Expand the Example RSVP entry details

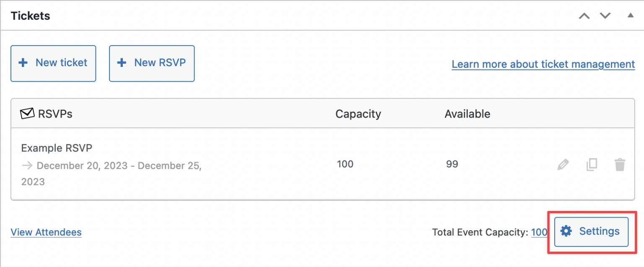click(x=57, y=148)
